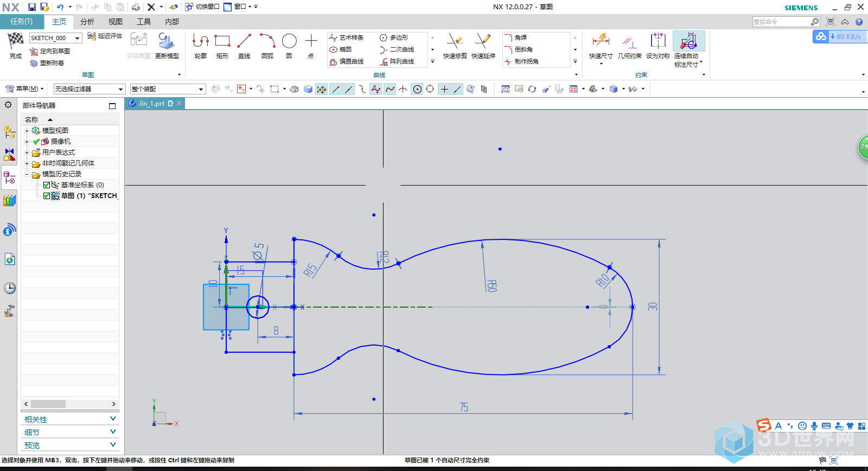Screen dimensions: 868x471
Task: Activate Quick Extend (快速延伸)
Action: click(483, 46)
